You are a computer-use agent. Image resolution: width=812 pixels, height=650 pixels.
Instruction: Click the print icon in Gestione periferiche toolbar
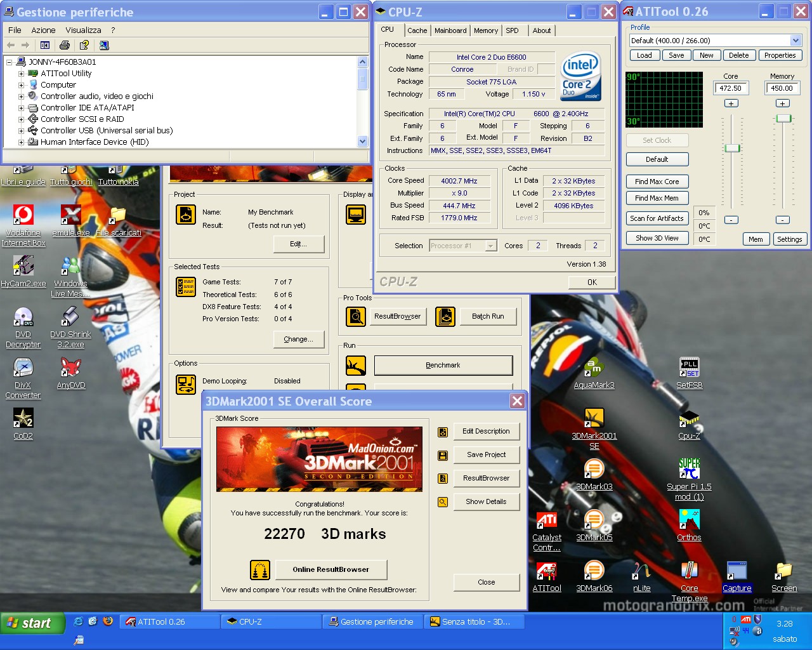tap(64, 45)
